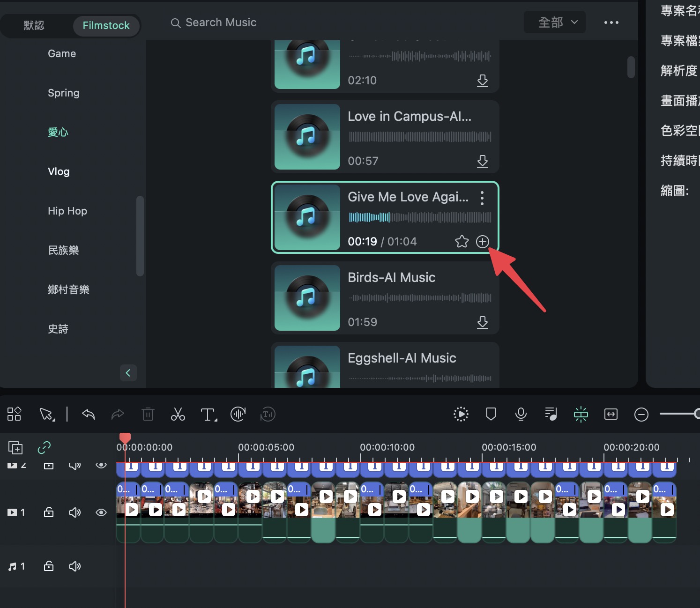Select the Text tool in the toolbar
This screenshot has width=700, height=608.
(209, 414)
